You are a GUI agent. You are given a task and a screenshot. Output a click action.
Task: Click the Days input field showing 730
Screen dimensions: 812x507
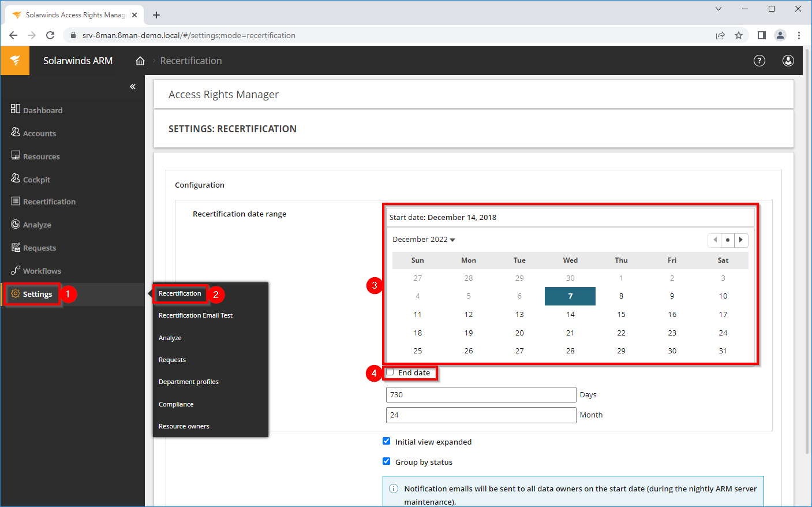[x=480, y=395]
